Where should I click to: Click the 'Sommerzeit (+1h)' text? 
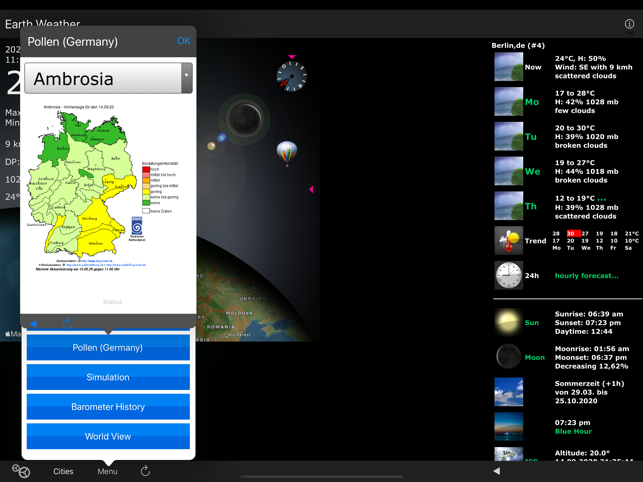pyautogui.click(x=589, y=384)
